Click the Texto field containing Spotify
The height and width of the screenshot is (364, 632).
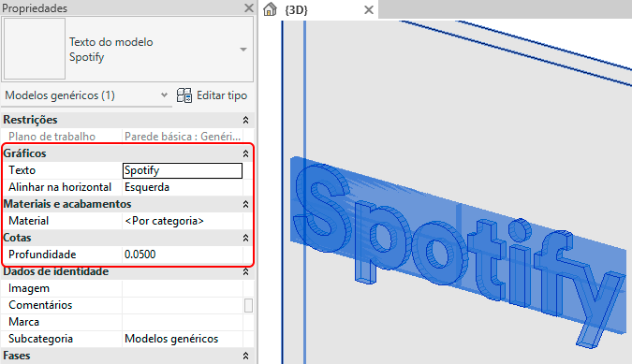[x=183, y=170]
